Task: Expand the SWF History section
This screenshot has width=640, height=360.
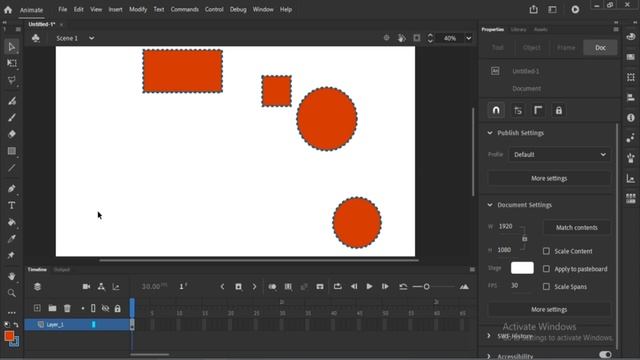Action: (x=489, y=336)
